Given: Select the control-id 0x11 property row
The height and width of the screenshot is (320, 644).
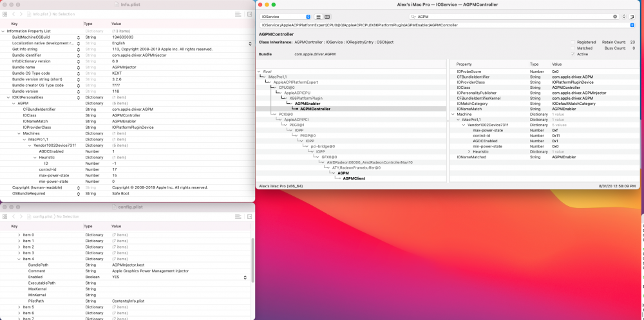Looking at the screenshot, I should coord(544,136).
